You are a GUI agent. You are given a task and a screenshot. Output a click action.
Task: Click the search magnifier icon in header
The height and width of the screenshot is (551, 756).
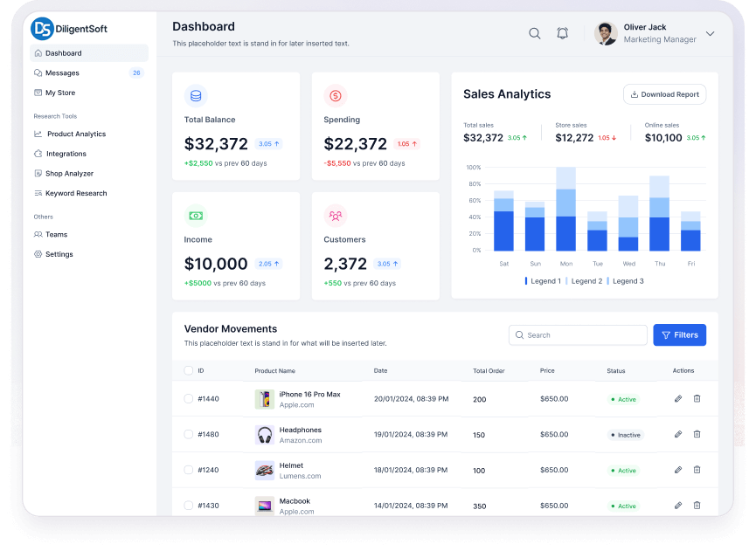point(534,34)
